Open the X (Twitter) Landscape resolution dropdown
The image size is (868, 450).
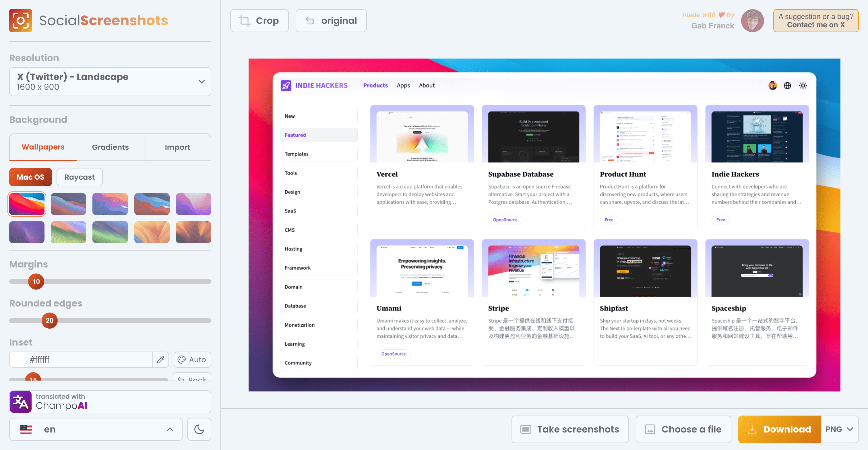110,82
